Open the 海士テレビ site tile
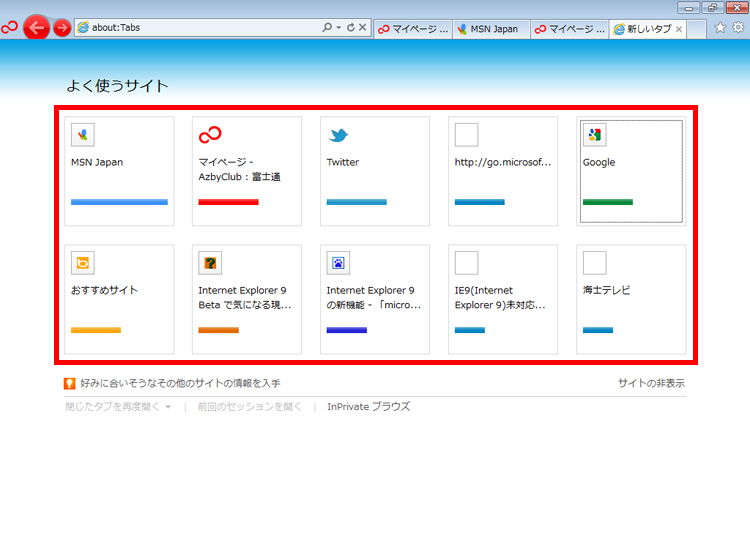Screen dimensions: 750x533 pos(631,299)
